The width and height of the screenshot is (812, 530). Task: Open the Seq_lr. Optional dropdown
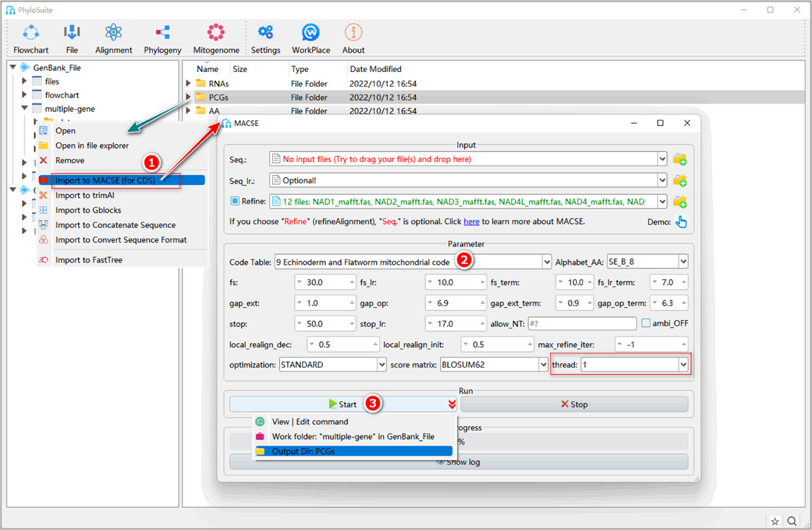(662, 181)
